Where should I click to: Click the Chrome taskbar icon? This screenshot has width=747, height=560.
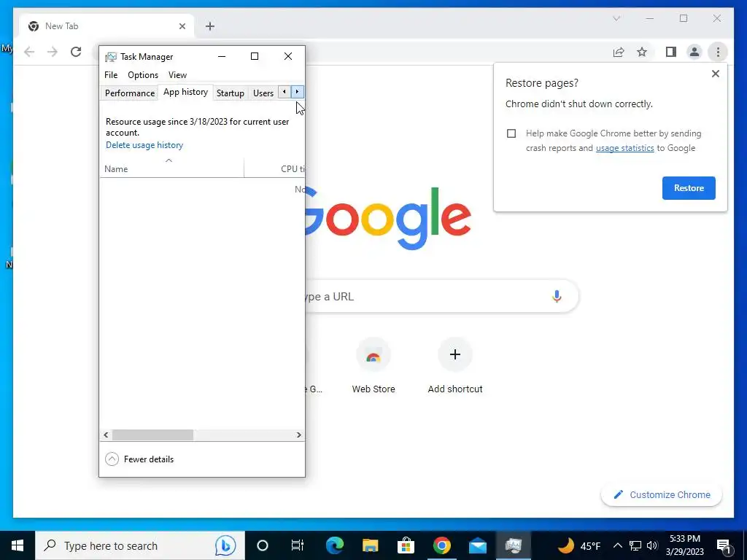pyautogui.click(x=441, y=545)
